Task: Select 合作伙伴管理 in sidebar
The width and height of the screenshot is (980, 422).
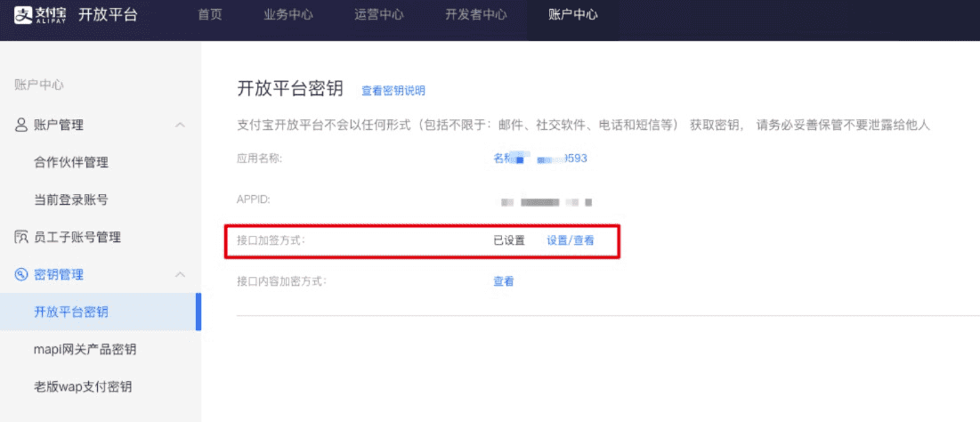Action: pyautogui.click(x=71, y=163)
